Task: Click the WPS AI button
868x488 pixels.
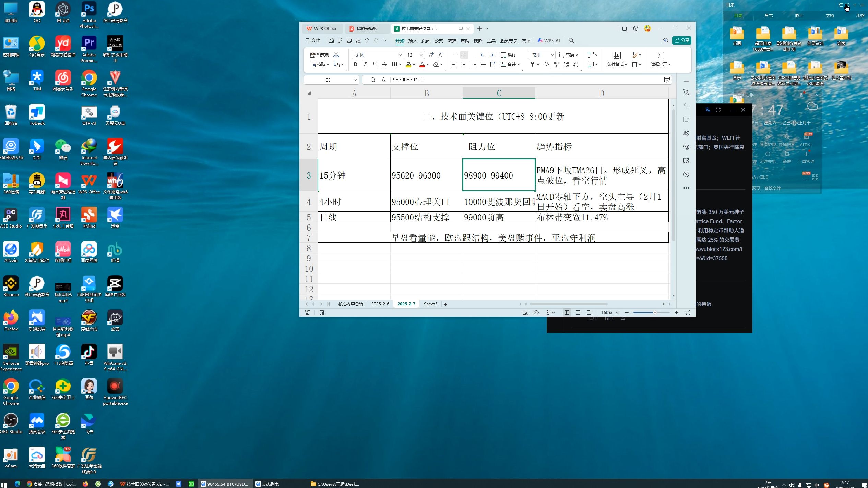Action: pyautogui.click(x=549, y=41)
